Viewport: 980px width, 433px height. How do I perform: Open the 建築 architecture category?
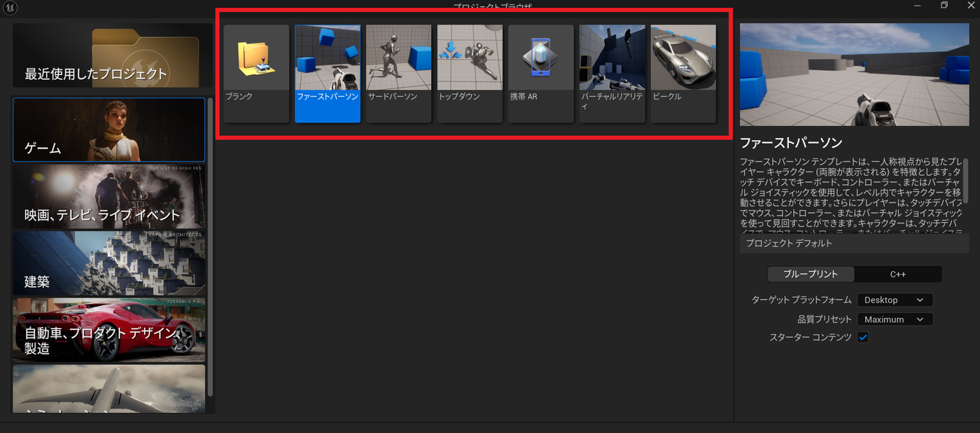click(108, 263)
